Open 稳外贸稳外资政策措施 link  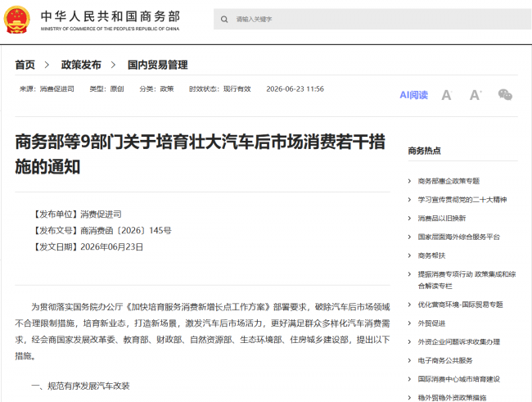(452, 398)
